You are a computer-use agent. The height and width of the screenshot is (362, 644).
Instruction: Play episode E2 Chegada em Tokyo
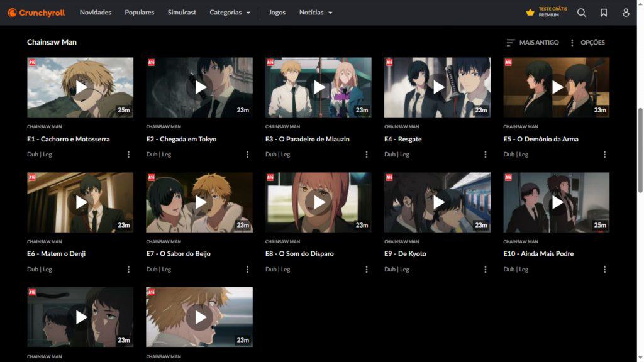click(199, 87)
